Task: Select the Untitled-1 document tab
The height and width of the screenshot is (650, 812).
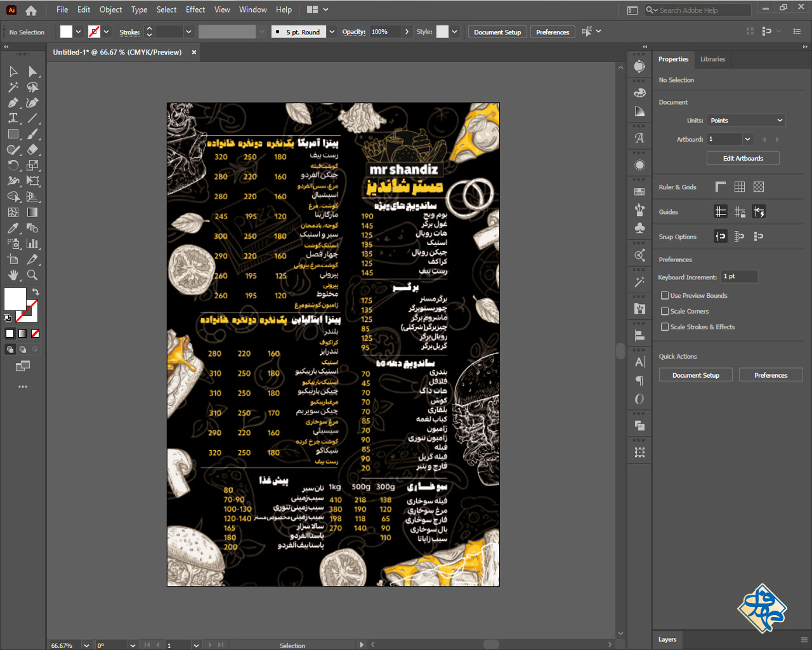Action: 117,52
